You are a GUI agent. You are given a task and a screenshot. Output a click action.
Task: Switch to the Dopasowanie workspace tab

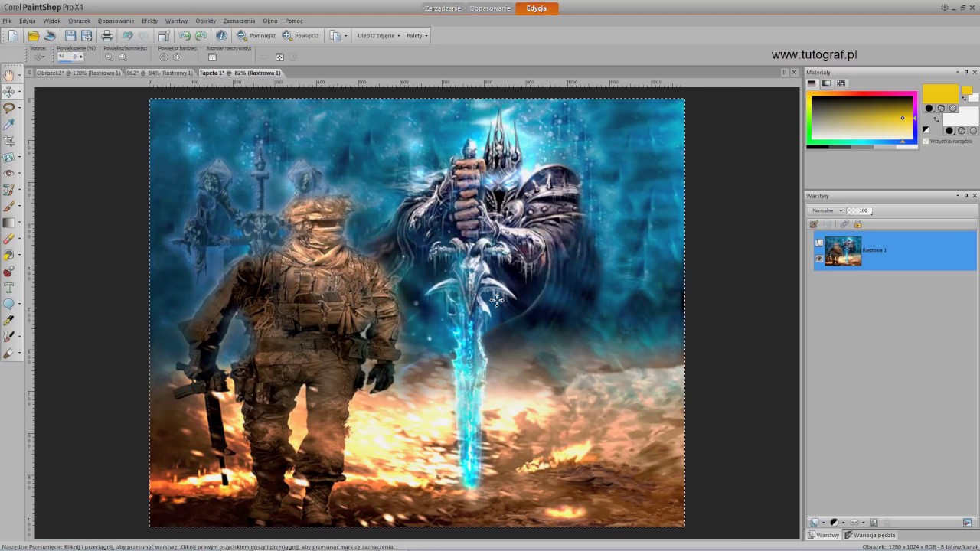[x=490, y=8]
